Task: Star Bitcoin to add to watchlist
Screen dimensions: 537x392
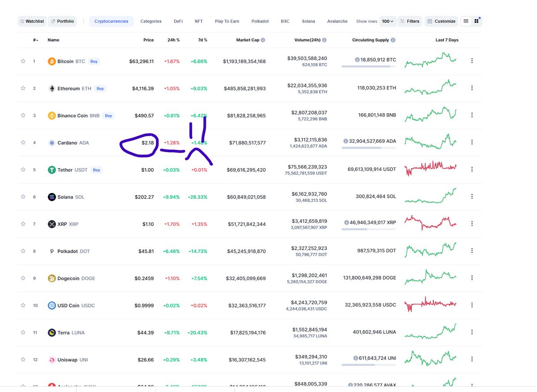Action: point(23,61)
